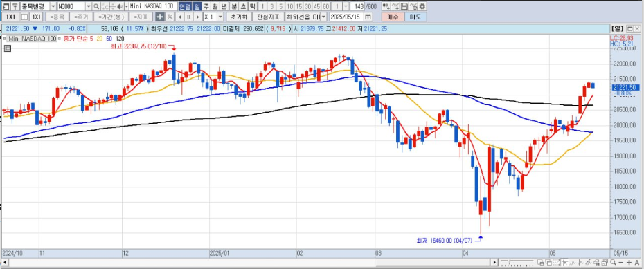Click the 2025/05/15 date input field
The width and height of the screenshot is (644, 269).
(347, 17)
